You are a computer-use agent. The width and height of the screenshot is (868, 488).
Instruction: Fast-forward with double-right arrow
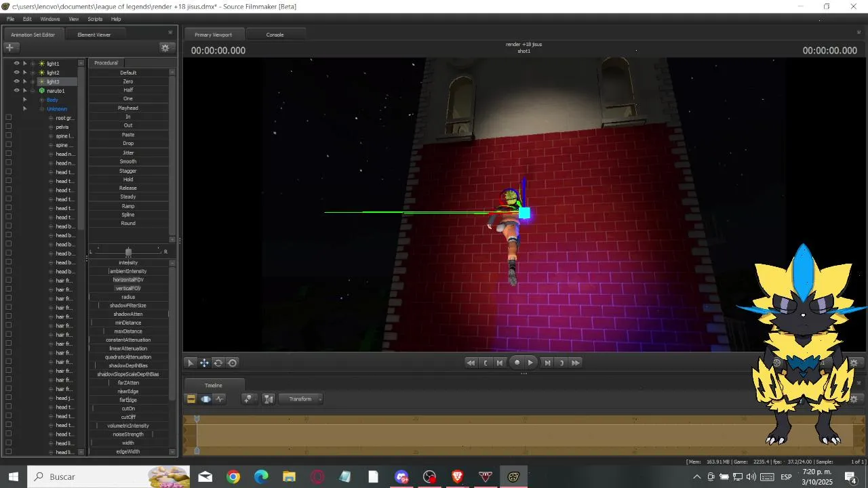(x=576, y=363)
